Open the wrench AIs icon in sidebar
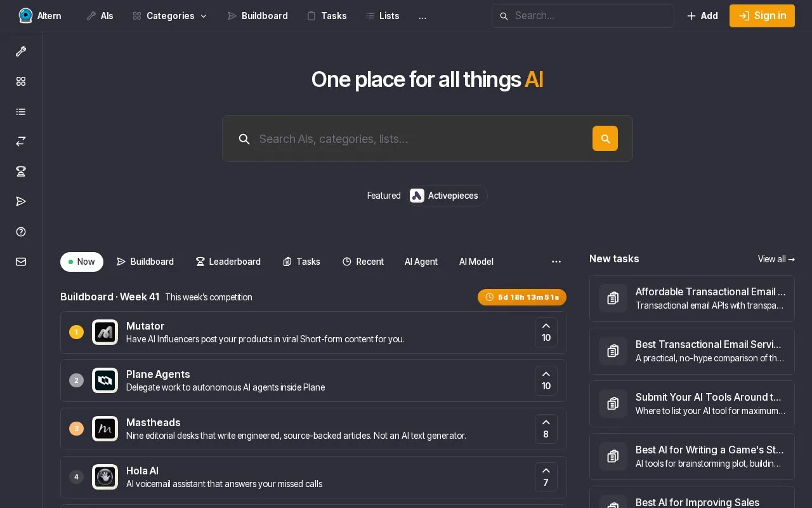812x508 pixels. 21,51
